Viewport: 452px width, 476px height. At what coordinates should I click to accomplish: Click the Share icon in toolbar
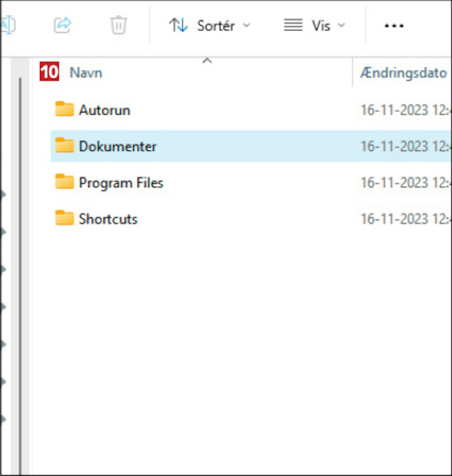pos(62,25)
